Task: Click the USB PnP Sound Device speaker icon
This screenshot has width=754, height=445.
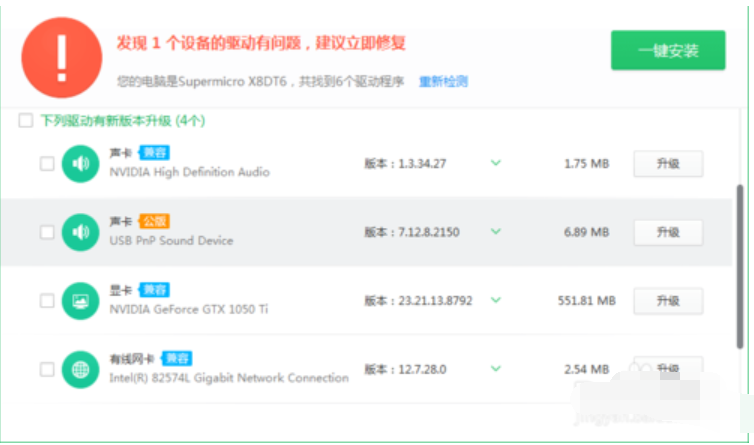Action: coord(80,232)
